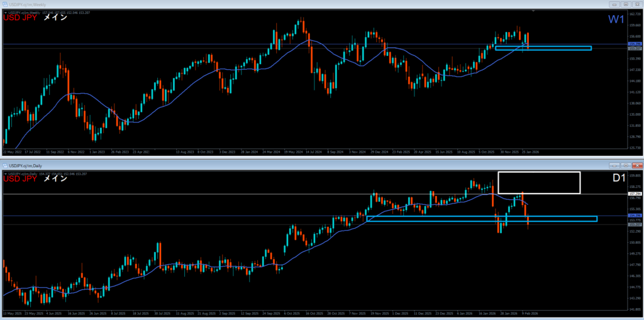644x320 pixels.
Task: Select the white rectangle on daily chart
Action: pyautogui.click(x=539, y=182)
